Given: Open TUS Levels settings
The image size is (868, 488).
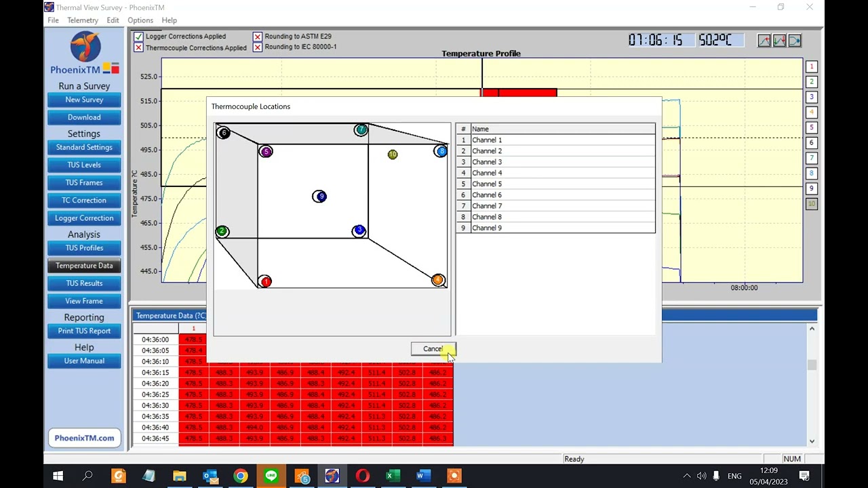Looking at the screenshot, I should pos(84,165).
